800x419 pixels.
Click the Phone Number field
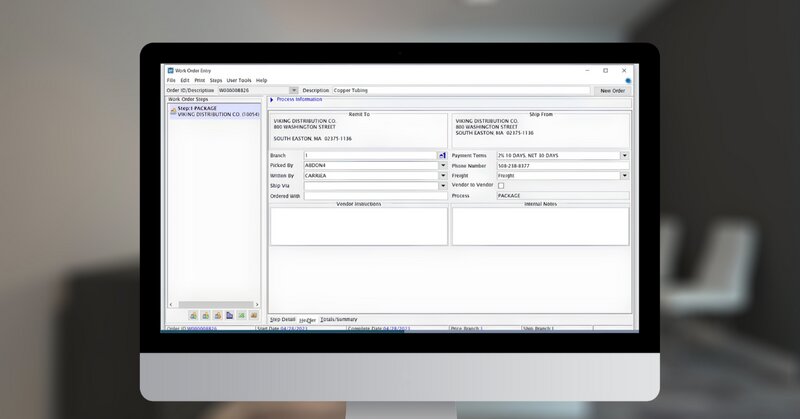[563, 165]
